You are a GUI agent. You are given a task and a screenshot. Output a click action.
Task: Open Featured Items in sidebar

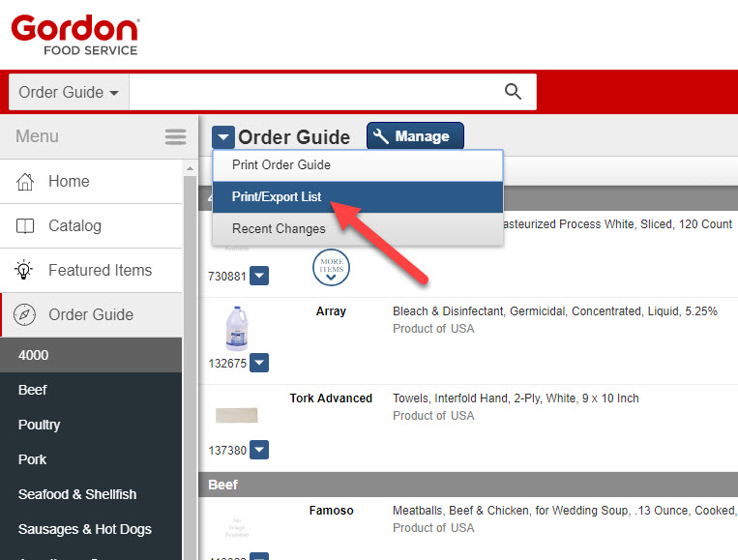pos(91,270)
